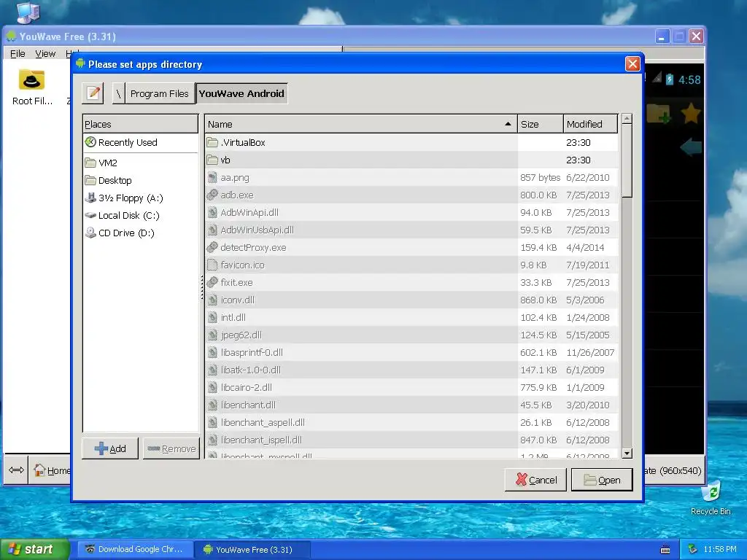Open Desktop in Places panel
747x560 pixels.
pos(141,181)
